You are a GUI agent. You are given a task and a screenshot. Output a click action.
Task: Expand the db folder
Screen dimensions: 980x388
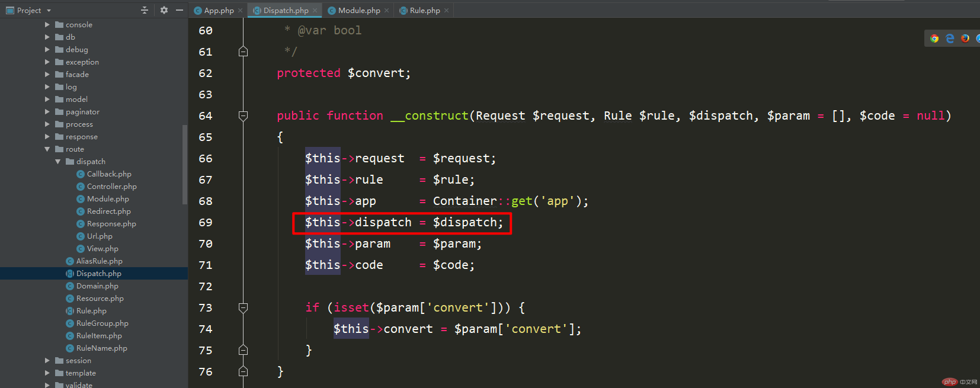47,37
